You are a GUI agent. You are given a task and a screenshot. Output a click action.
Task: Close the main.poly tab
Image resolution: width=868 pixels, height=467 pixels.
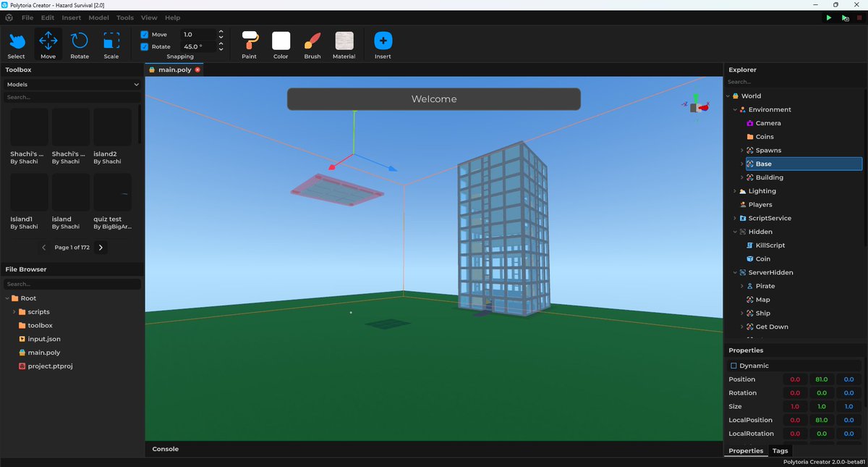click(197, 70)
